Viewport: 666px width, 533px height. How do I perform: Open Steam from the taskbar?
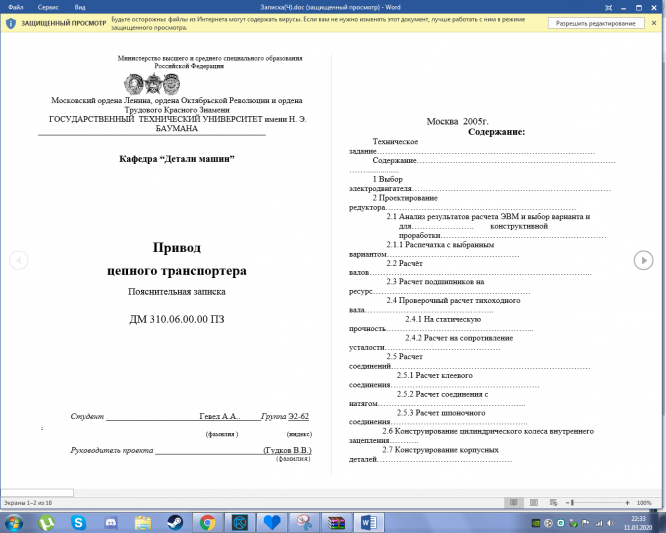[175, 522]
